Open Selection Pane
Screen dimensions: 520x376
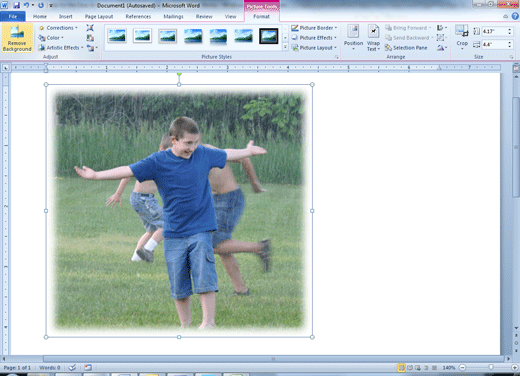[x=406, y=48]
